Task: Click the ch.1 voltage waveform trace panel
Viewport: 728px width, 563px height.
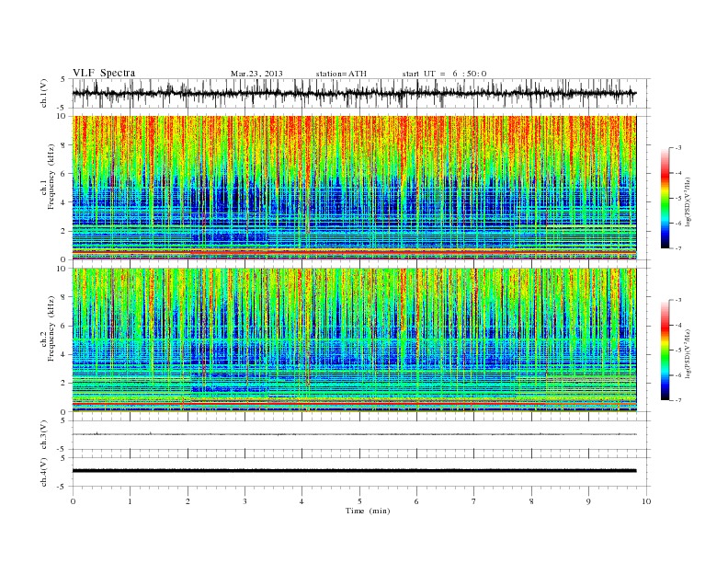Action: pyautogui.click(x=361, y=93)
